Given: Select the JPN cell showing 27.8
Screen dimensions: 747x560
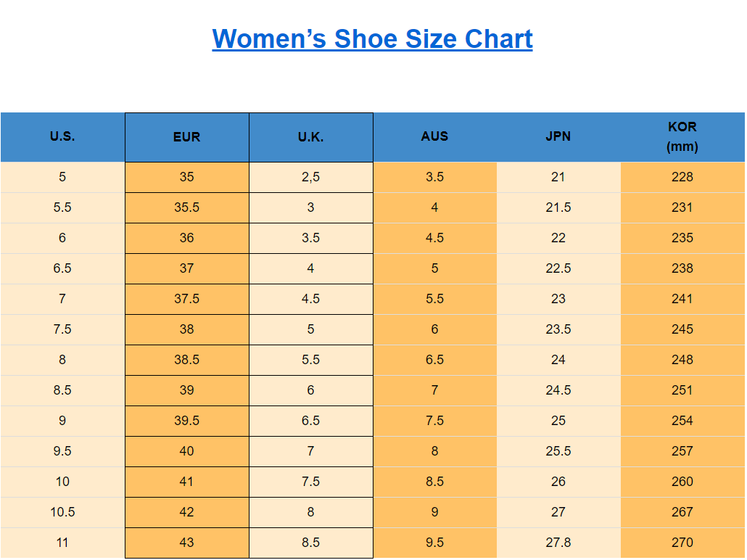Looking at the screenshot, I should click(558, 543).
